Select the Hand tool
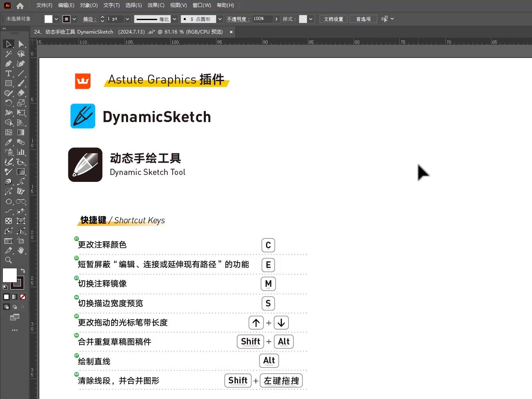This screenshot has height=399, width=532. pos(21,250)
